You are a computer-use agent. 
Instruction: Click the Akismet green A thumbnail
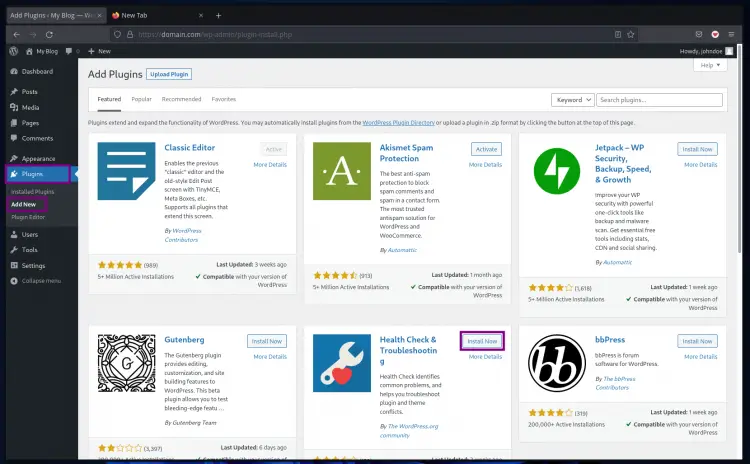[342, 171]
